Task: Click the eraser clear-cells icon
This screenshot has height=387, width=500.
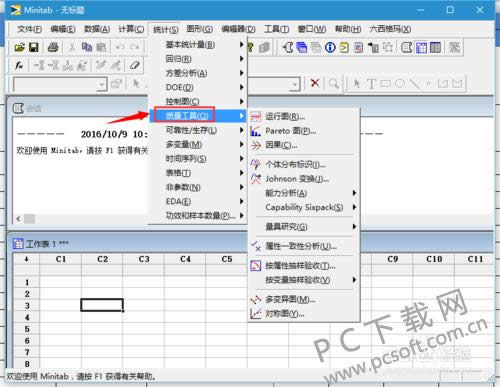Action: (x=134, y=65)
